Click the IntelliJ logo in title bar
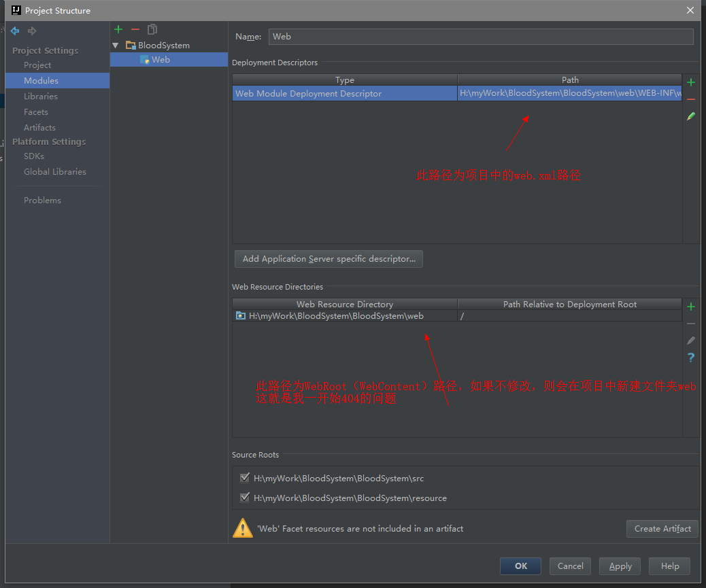706x588 pixels. [16, 10]
